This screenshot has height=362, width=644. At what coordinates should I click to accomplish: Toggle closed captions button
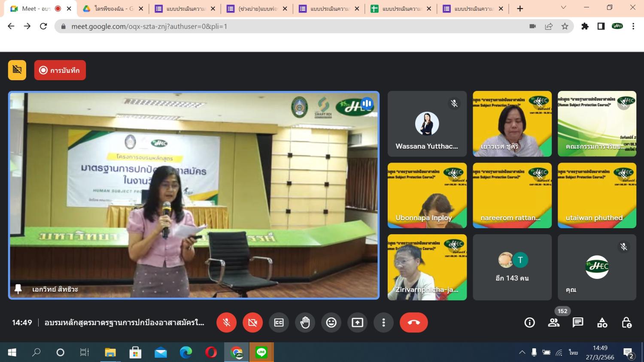279,323
